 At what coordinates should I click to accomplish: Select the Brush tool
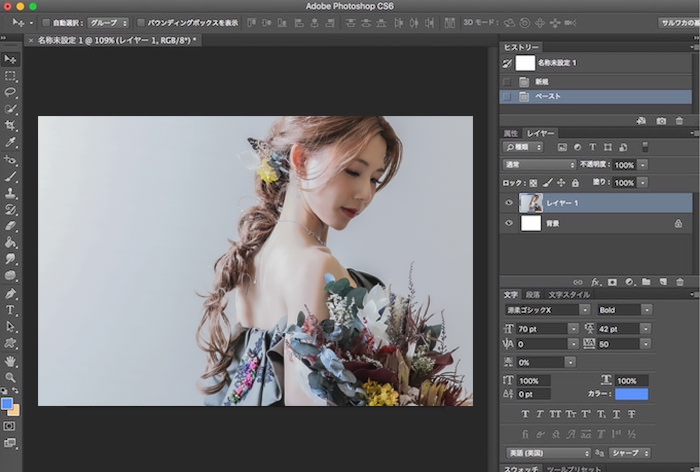[10, 176]
